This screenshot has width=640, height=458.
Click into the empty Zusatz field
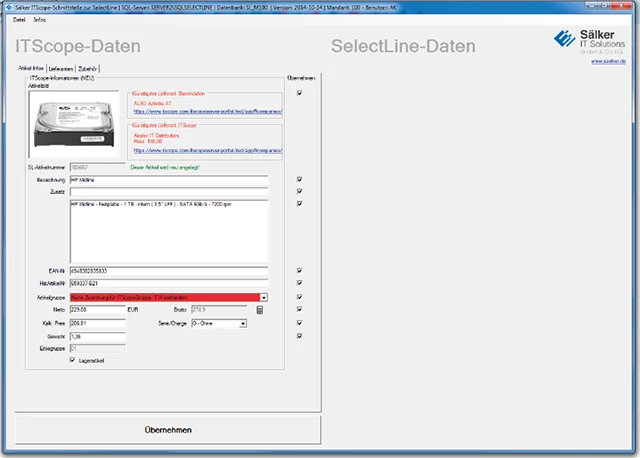169,191
